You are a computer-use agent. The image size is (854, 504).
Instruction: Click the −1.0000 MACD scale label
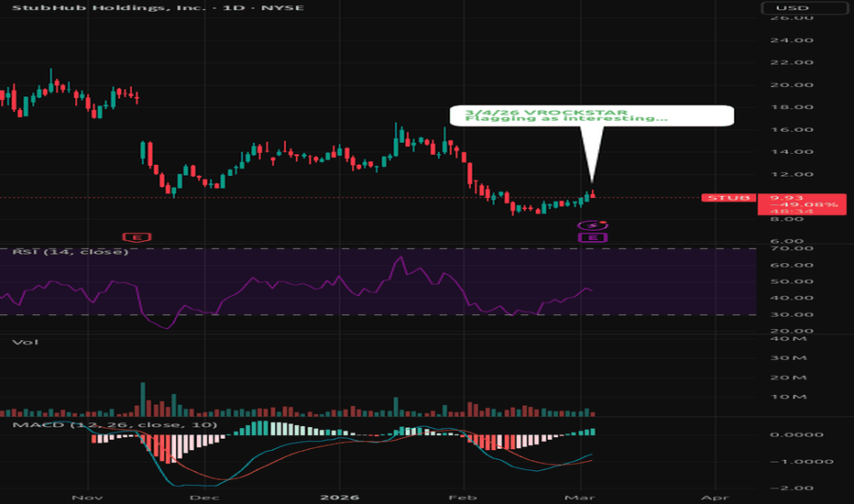point(801,462)
